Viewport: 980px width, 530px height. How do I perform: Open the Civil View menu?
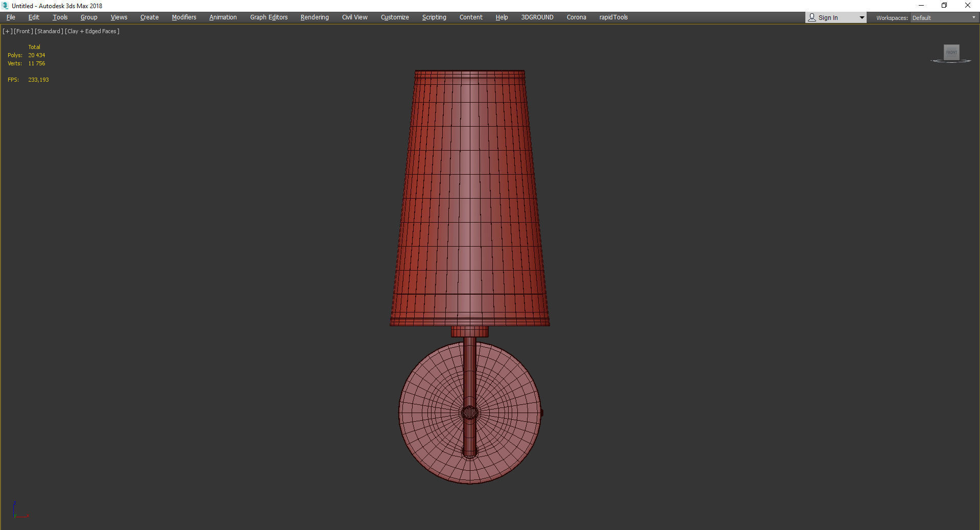pyautogui.click(x=354, y=17)
